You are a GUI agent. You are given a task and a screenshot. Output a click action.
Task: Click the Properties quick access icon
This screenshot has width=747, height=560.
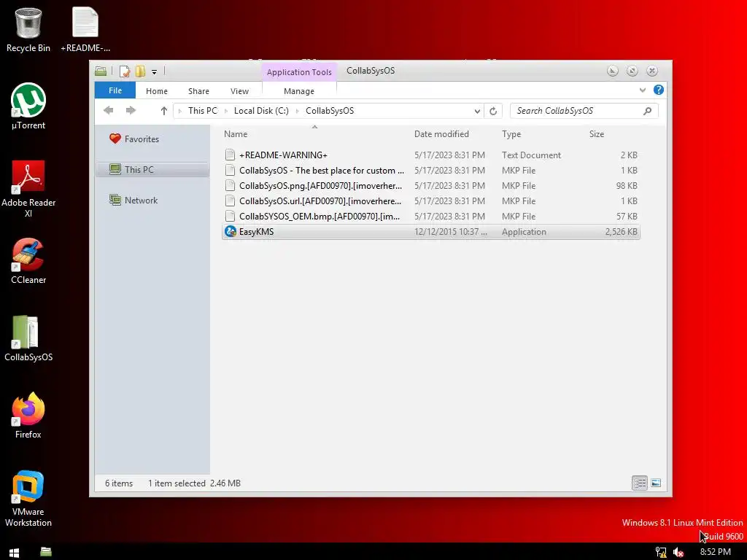pyautogui.click(x=125, y=71)
